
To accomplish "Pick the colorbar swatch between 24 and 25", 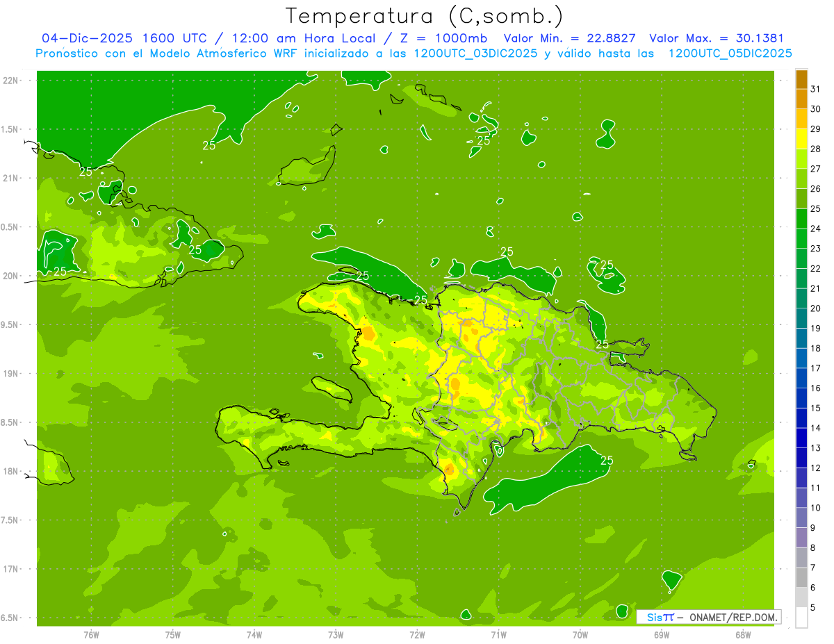I will coord(801,219).
